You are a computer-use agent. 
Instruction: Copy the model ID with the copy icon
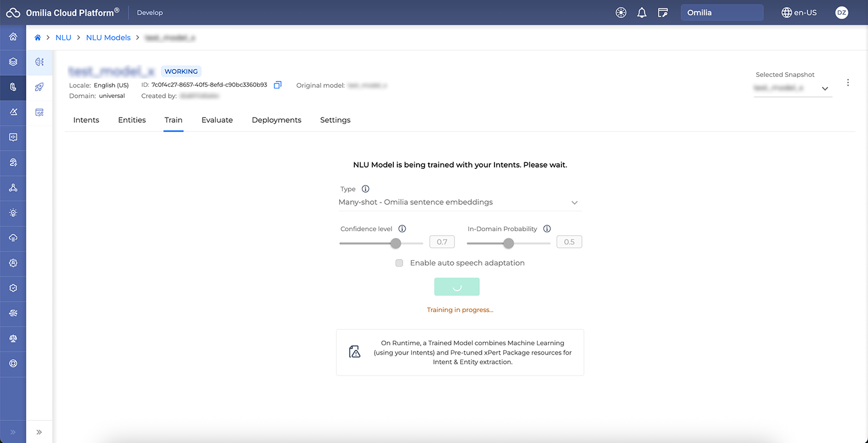pos(278,85)
